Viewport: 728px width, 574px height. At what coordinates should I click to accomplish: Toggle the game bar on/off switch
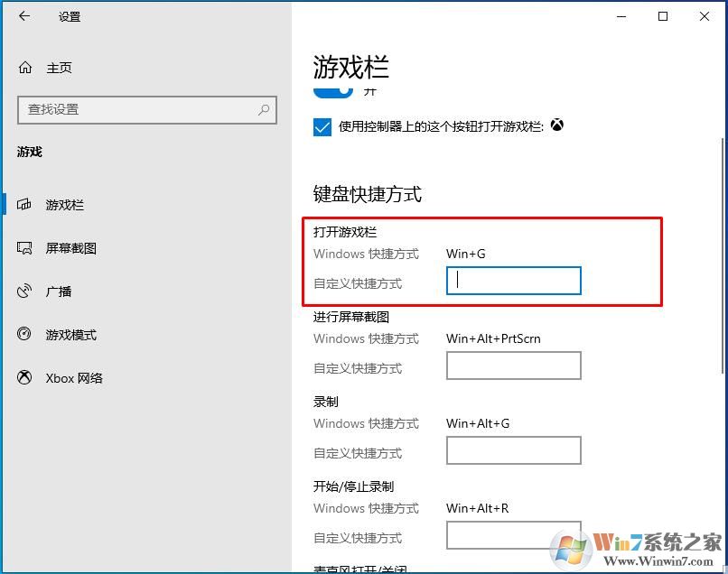pyautogui.click(x=333, y=91)
